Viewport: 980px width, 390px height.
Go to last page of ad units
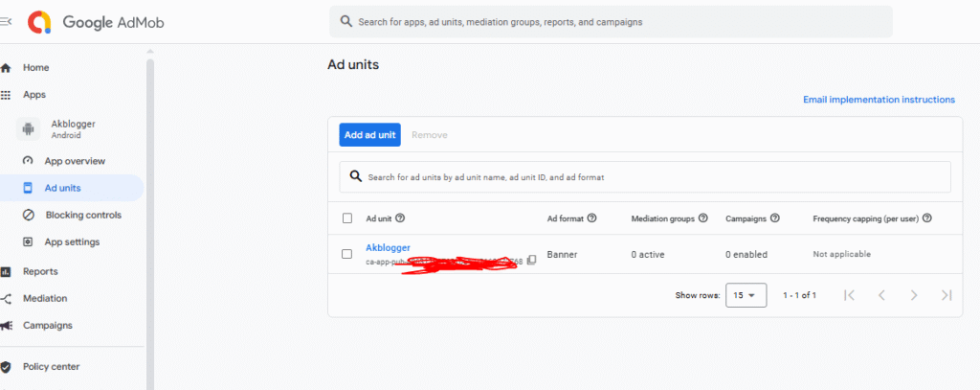click(x=947, y=295)
